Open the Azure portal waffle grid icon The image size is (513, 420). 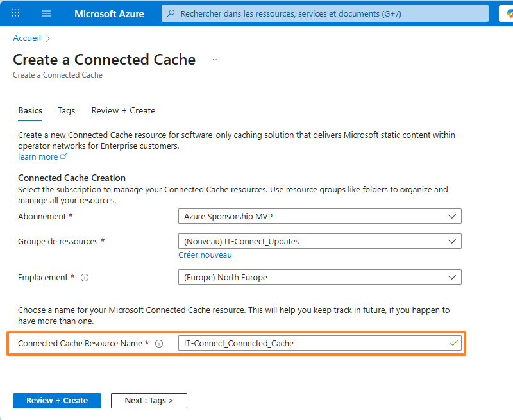point(15,13)
